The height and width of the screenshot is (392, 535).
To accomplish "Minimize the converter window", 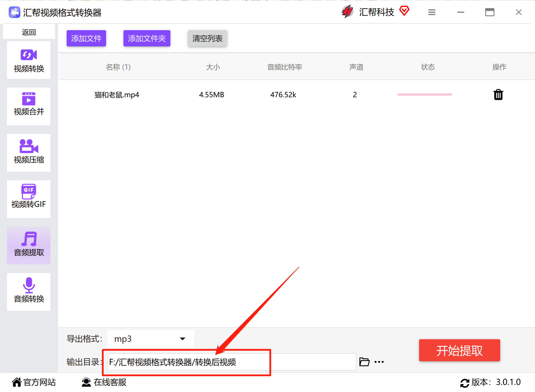I will click(461, 12).
